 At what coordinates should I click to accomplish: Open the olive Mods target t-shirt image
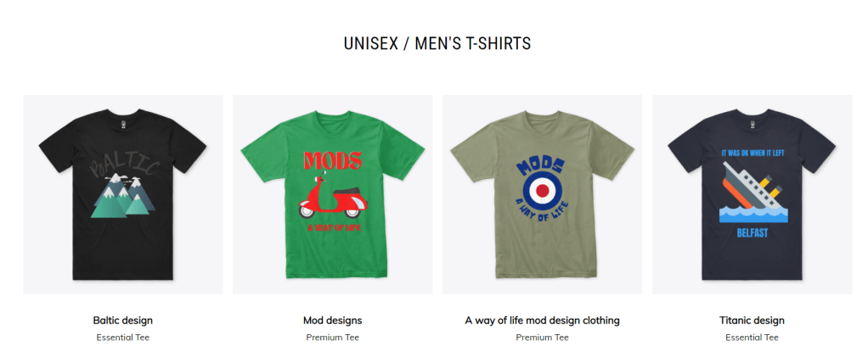pos(542,194)
